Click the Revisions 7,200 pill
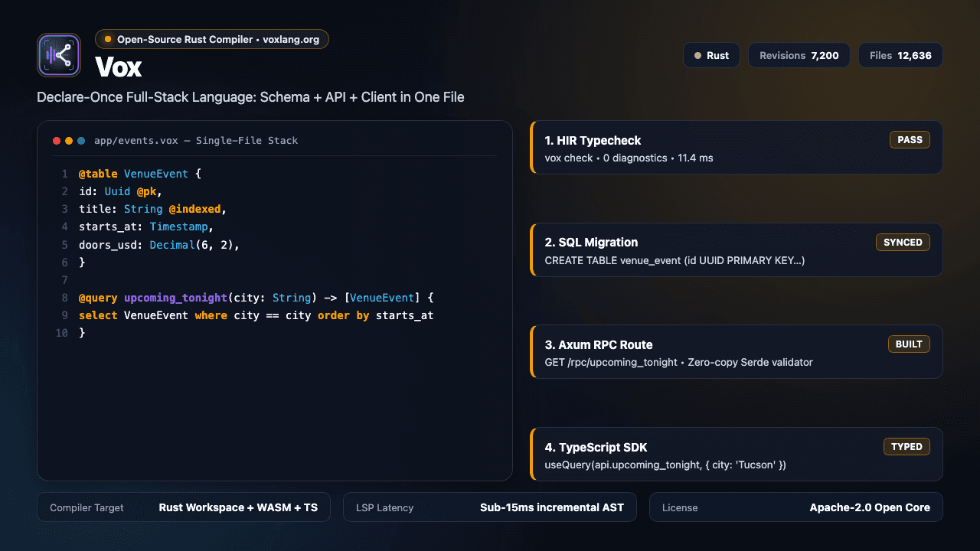The image size is (980, 551). click(x=799, y=55)
